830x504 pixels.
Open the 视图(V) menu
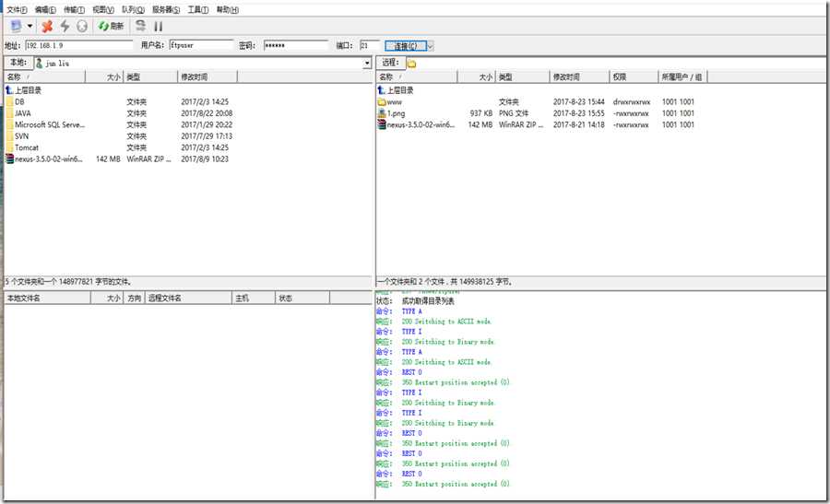click(x=102, y=9)
